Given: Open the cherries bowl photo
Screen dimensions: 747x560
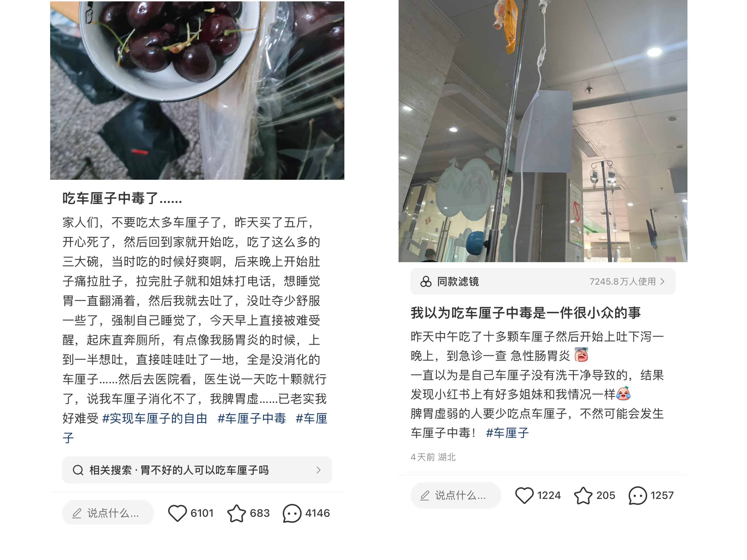Looking at the screenshot, I should [197, 90].
